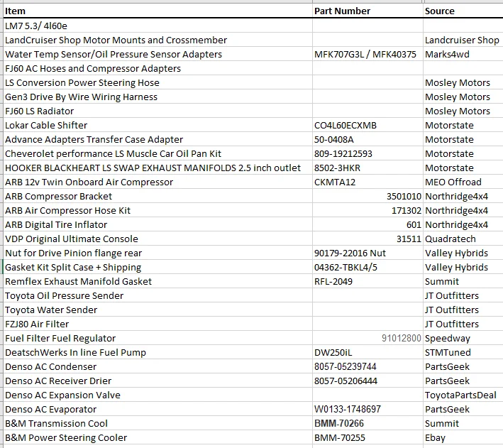Click part number '04362-TBKL4/5'
This screenshot has height=448, width=503.
367,267
